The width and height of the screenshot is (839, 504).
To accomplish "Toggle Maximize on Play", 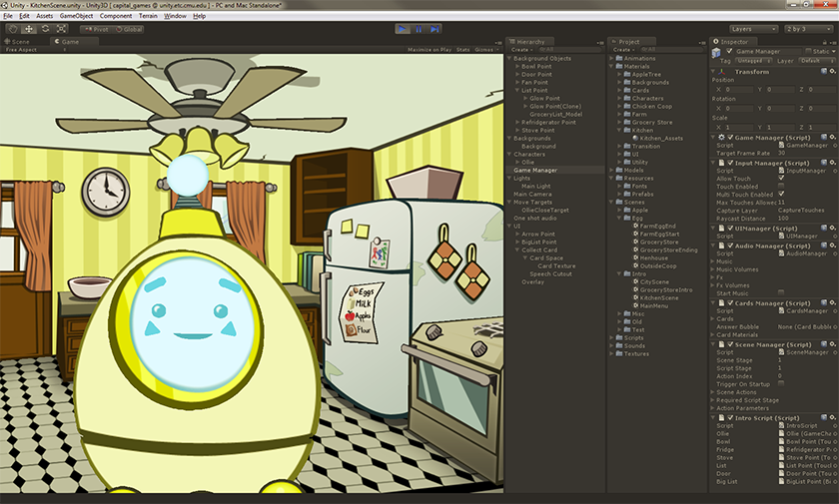I will point(429,50).
